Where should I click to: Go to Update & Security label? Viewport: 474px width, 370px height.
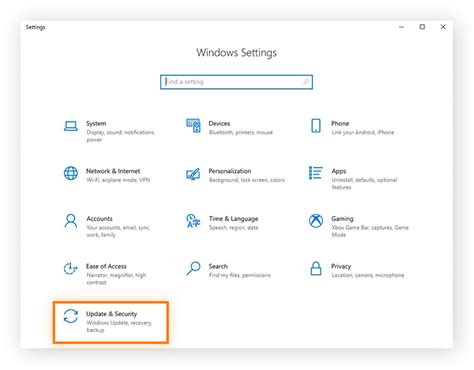pos(112,314)
